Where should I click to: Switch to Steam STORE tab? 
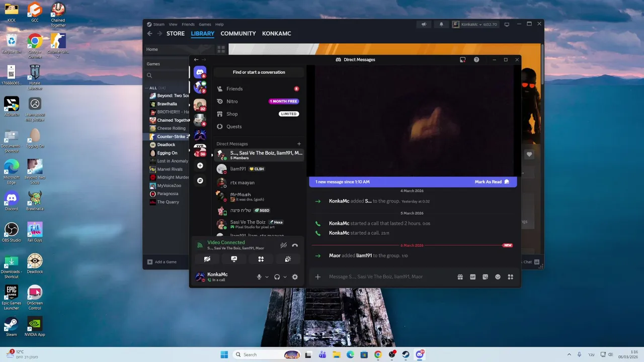coord(176,34)
